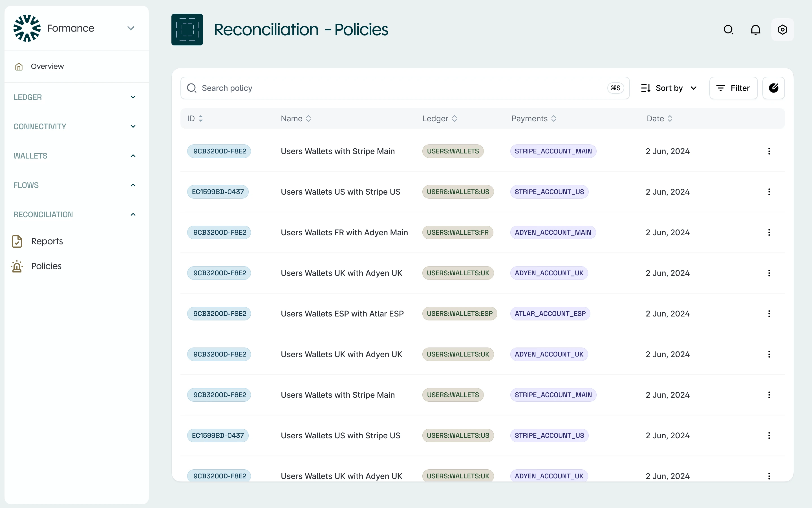Open the settings gear icon
Screen dimensions: 812x508
(x=782, y=30)
